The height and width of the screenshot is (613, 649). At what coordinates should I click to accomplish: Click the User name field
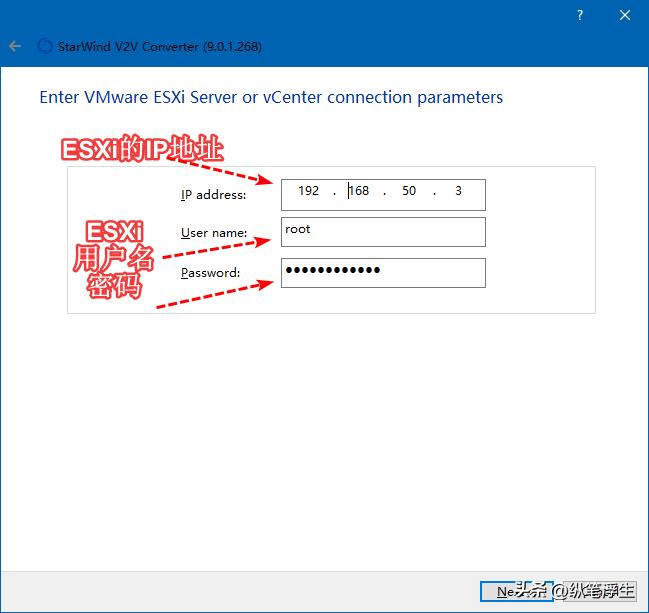click(383, 232)
